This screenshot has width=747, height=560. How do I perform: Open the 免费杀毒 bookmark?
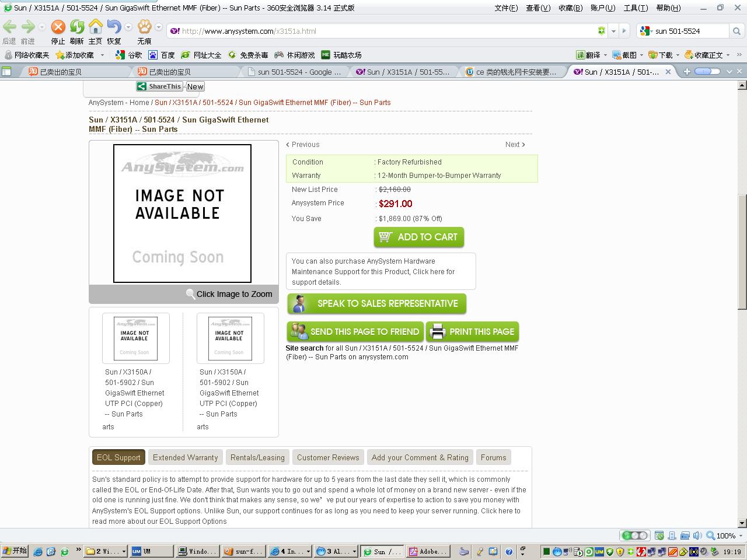coord(248,55)
